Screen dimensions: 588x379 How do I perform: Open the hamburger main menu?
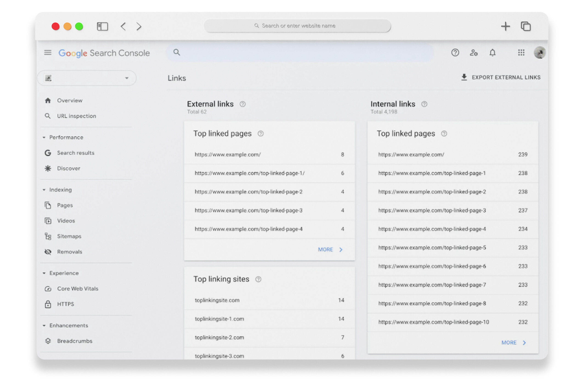(x=48, y=53)
